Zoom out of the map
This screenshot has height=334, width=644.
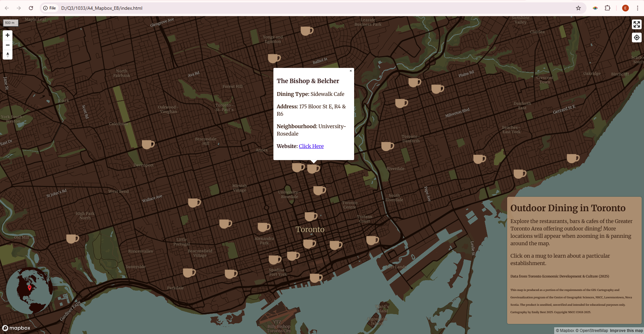pos(7,45)
